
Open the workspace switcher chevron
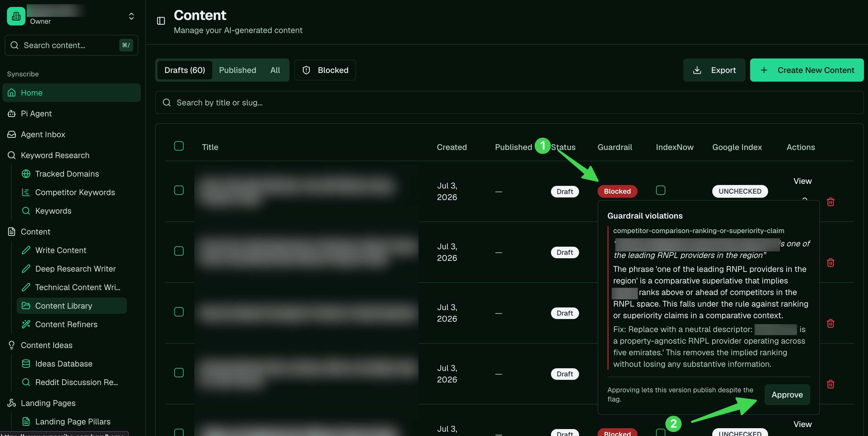coord(131,16)
